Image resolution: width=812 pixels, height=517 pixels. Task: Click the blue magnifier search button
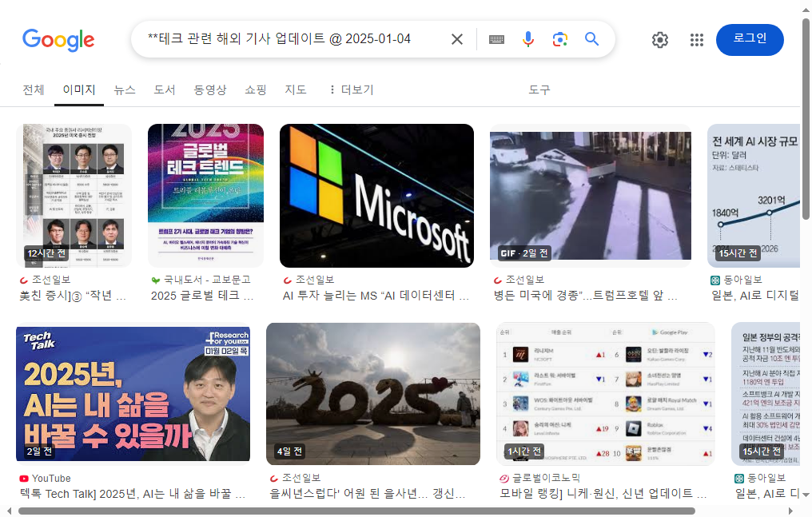591,39
